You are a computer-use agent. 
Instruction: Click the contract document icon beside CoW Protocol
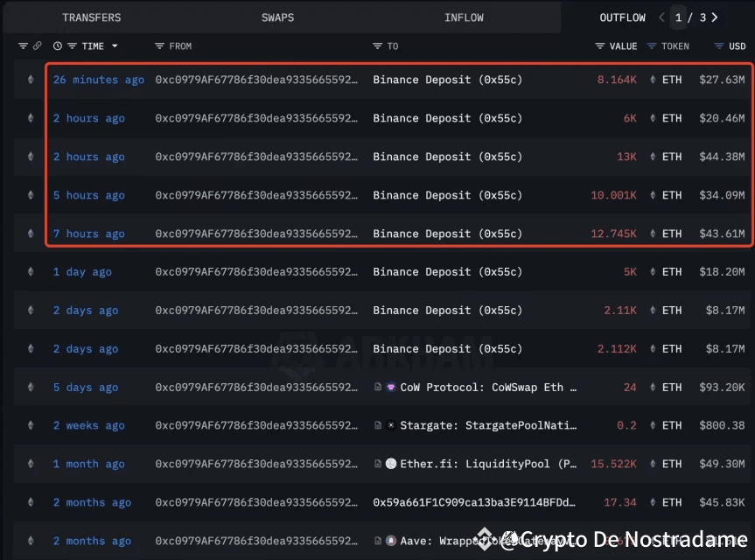377,387
